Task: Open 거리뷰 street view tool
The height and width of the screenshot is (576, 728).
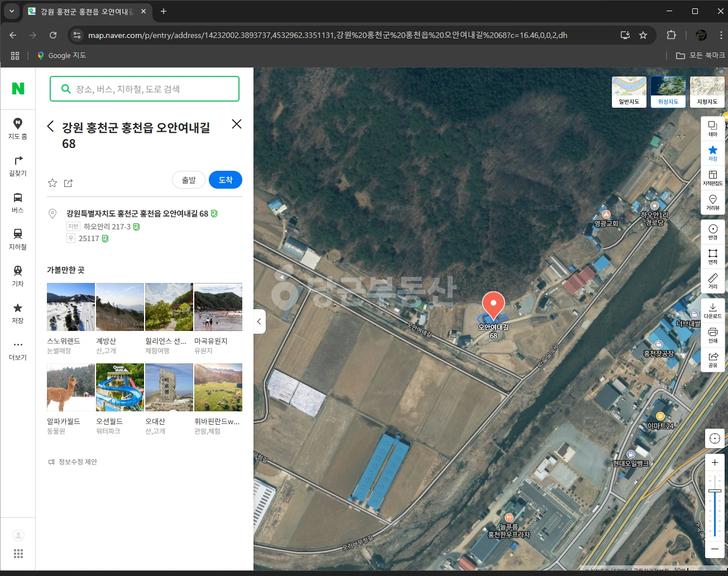Action: click(713, 203)
